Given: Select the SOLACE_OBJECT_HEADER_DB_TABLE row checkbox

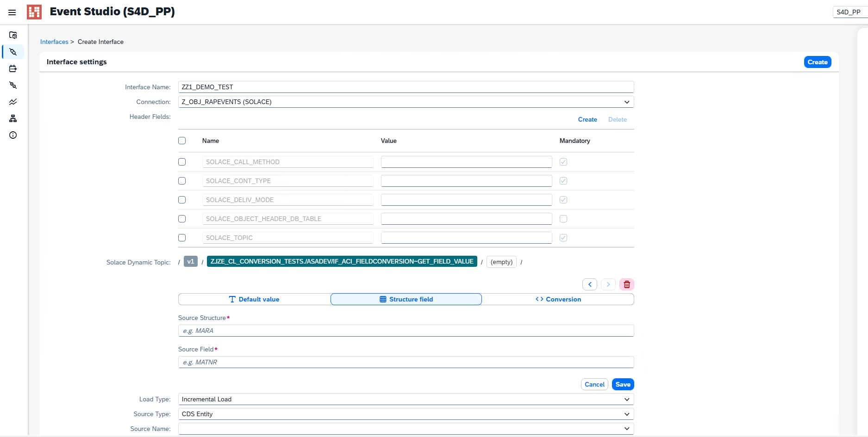Looking at the screenshot, I should 182,219.
